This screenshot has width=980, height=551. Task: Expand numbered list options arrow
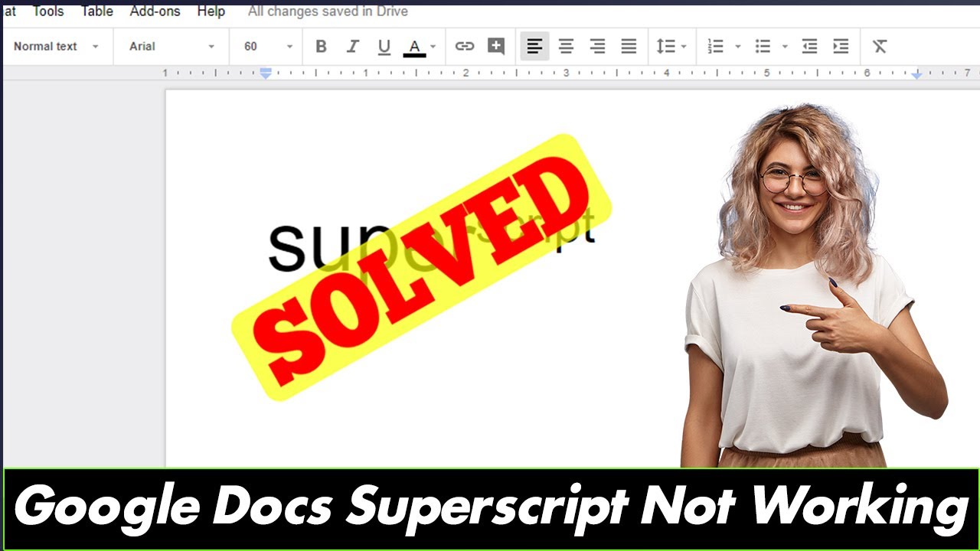(x=738, y=47)
